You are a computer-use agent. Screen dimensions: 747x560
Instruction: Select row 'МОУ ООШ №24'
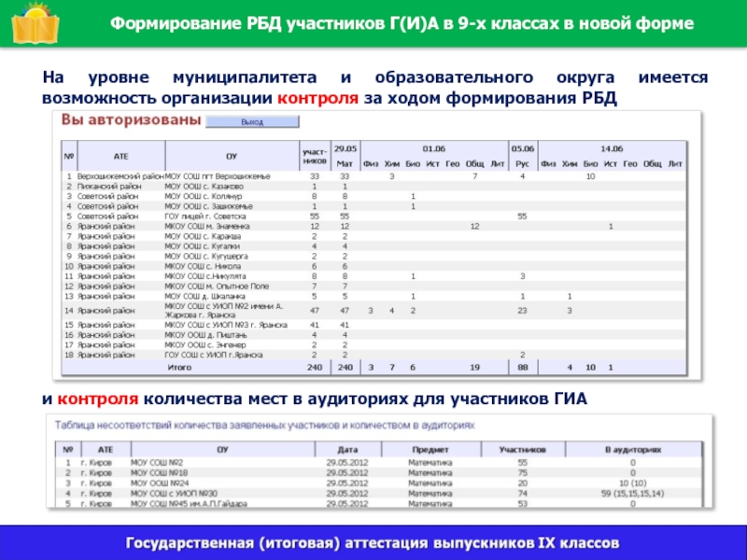379,483
